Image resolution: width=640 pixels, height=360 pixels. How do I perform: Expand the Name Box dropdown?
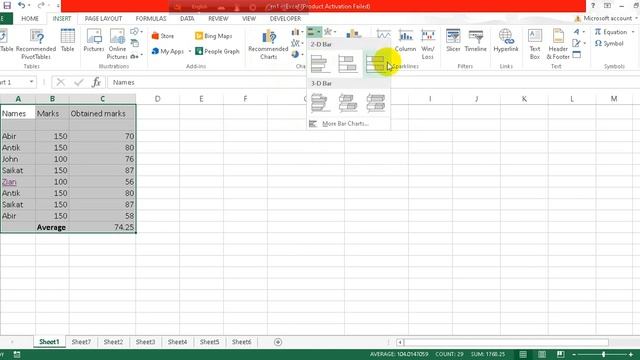(x=31, y=82)
